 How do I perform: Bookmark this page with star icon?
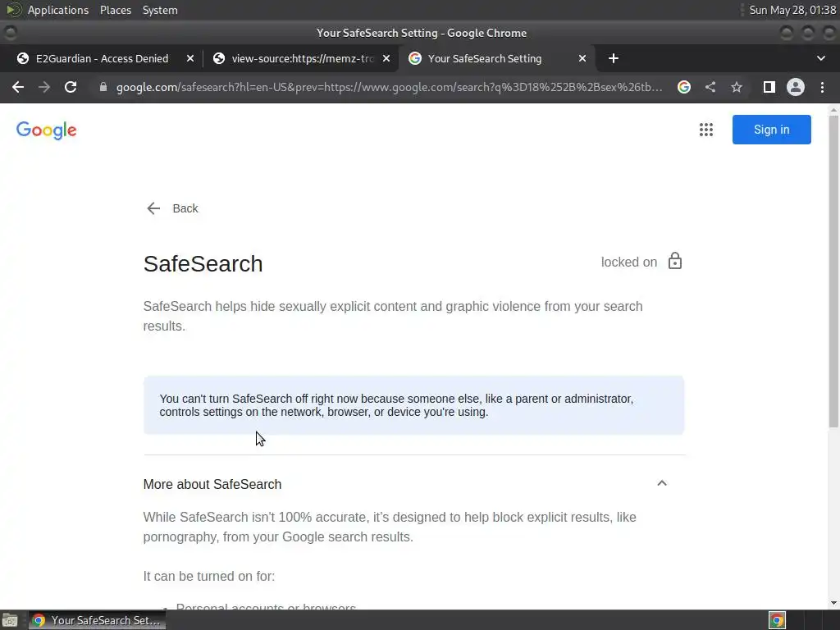click(x=737, y=87)
